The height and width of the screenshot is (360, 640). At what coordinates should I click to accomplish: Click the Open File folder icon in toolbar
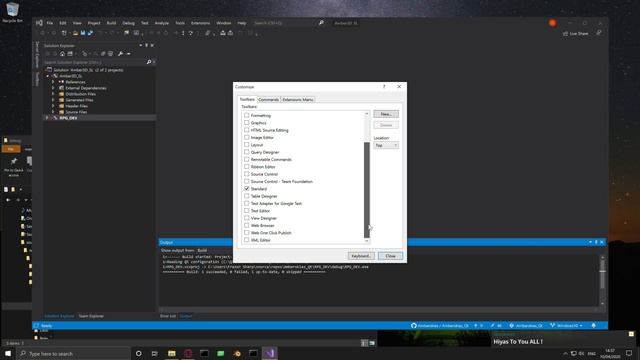[76, 33]
